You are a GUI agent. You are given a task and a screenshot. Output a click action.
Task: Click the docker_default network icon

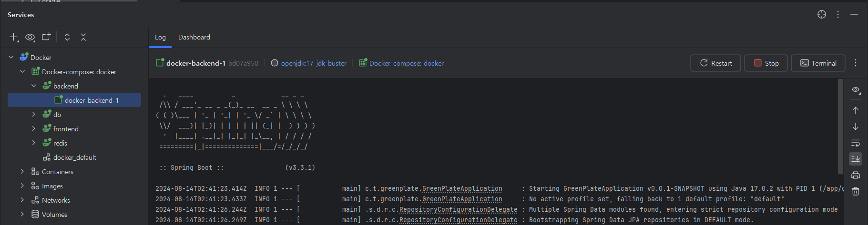pyautogui.click(x=47, y=157)
